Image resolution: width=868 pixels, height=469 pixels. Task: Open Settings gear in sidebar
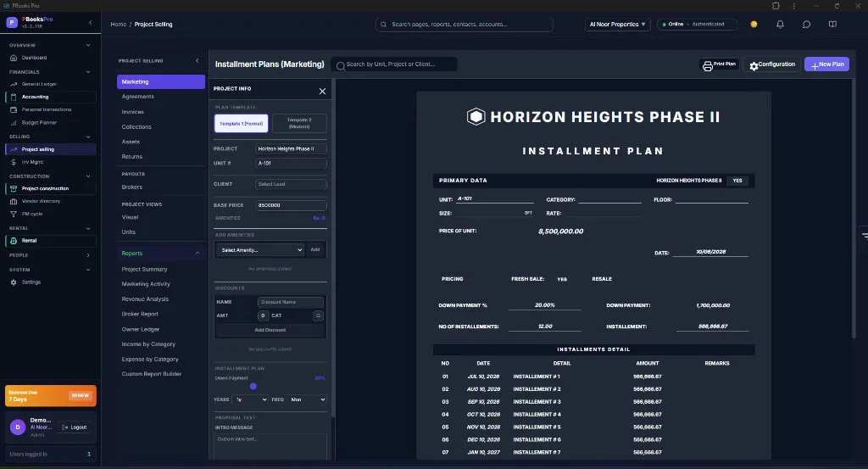point(14,282)
